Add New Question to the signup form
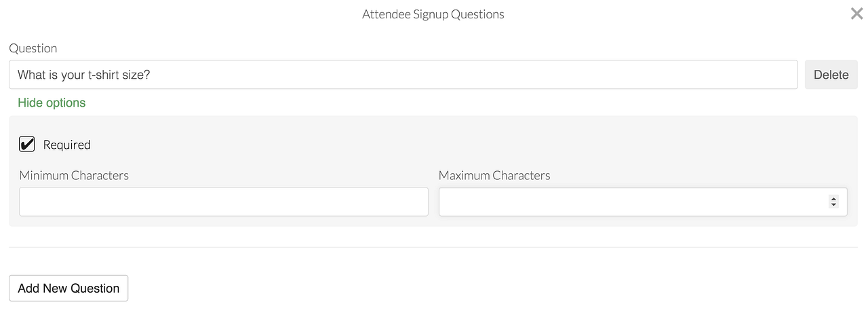This screenshot has height=328, width=868. (68, 288)
